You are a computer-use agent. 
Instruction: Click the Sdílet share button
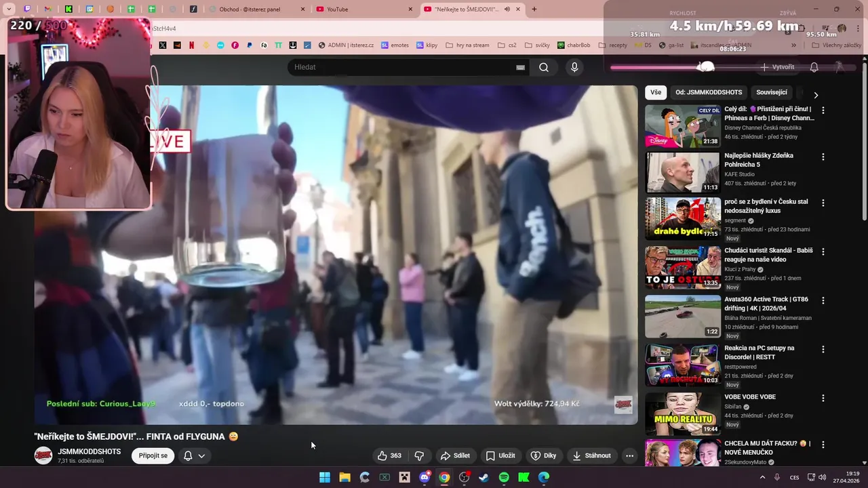click(455, 455)
